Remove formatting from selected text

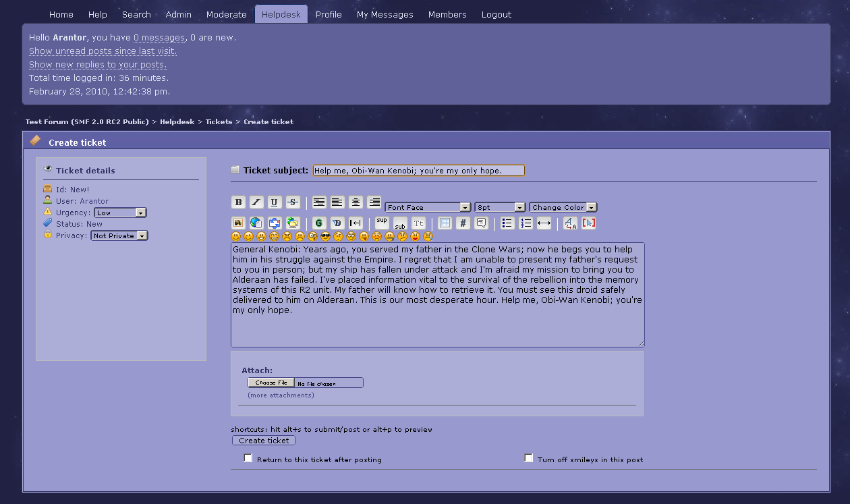570,223
